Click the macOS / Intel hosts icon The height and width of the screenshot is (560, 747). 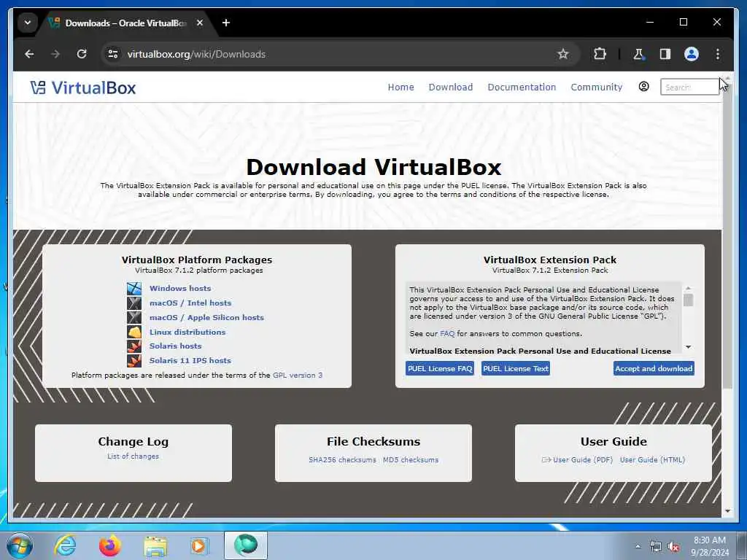pos(134,303)
